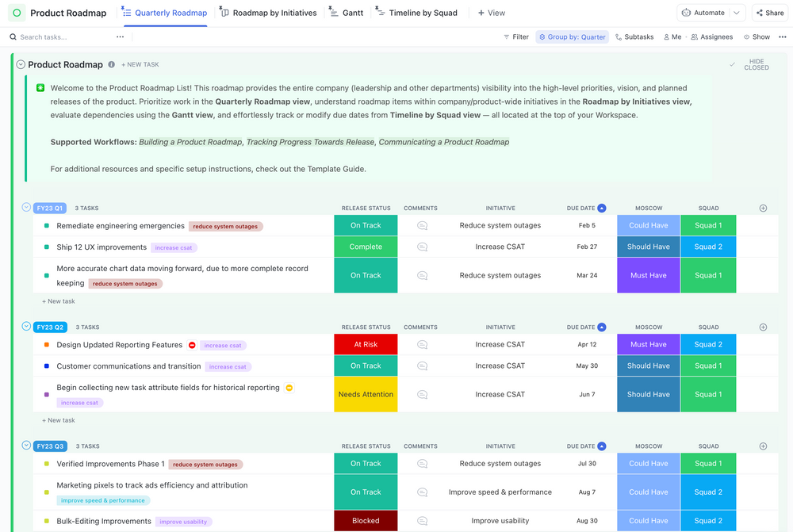Click the comment bubble on Design Updated Reporting Features
The height and width of the screenshot is (532, 793).
tap(420, 345)
